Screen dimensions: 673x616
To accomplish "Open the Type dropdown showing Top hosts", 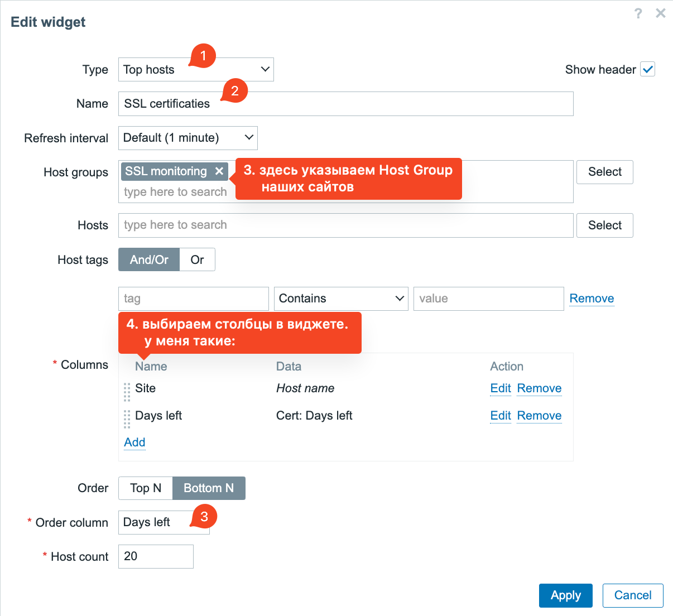I will [195, 70].
